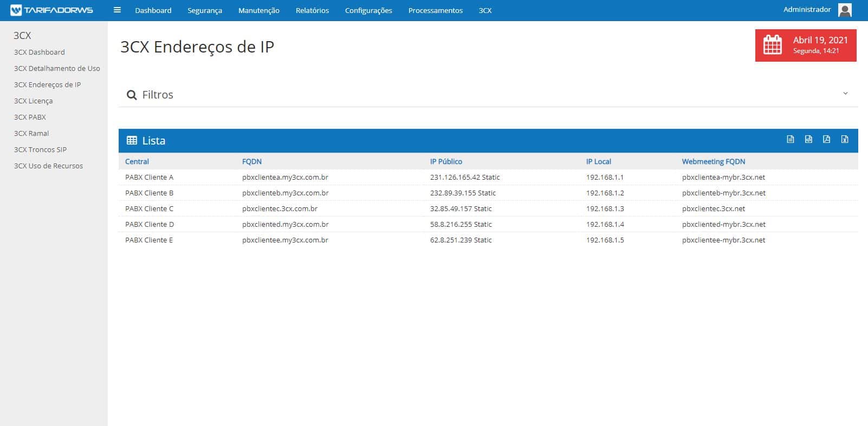The height and width of the screenshot is (426, 868).
Task: Open the Segurança menu
Action: [x=205, y=10]
